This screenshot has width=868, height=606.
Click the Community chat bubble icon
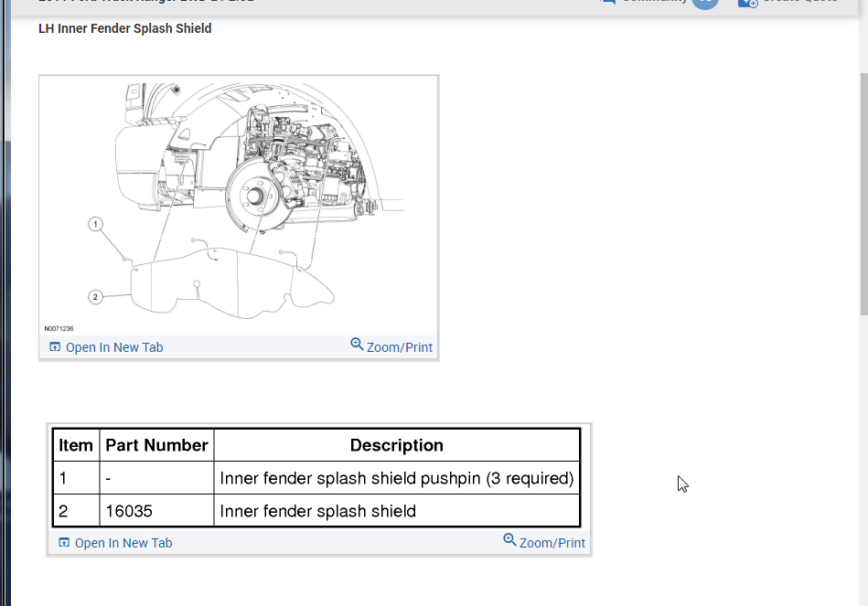click(608, 2)
